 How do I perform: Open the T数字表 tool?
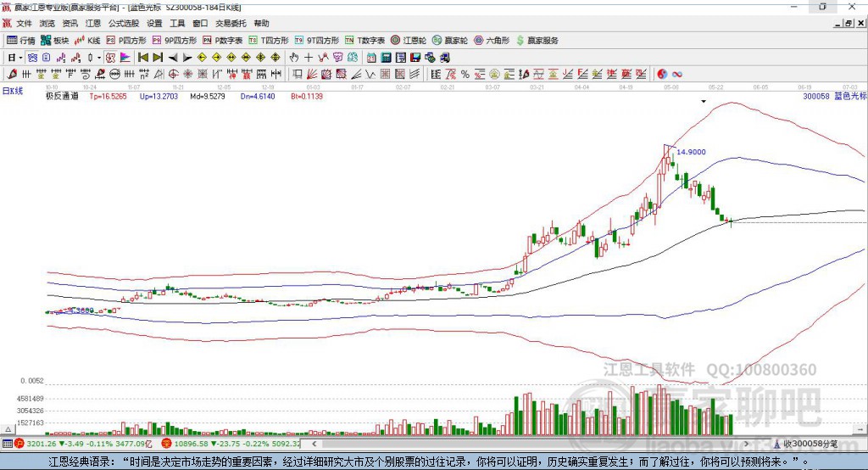(364, 41)
